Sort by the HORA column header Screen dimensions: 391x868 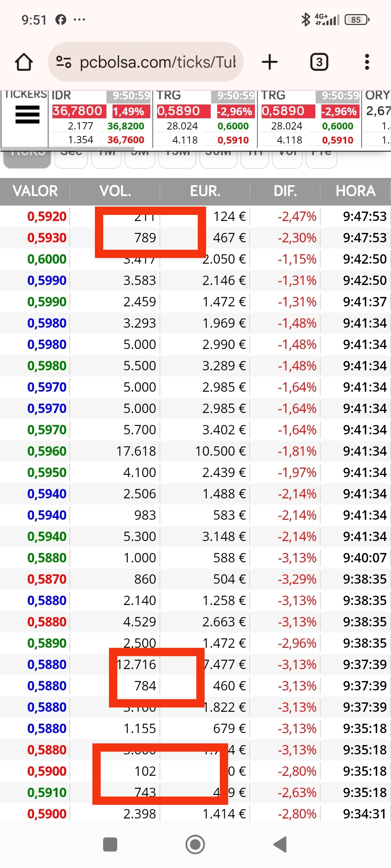[x=356, y=191]
